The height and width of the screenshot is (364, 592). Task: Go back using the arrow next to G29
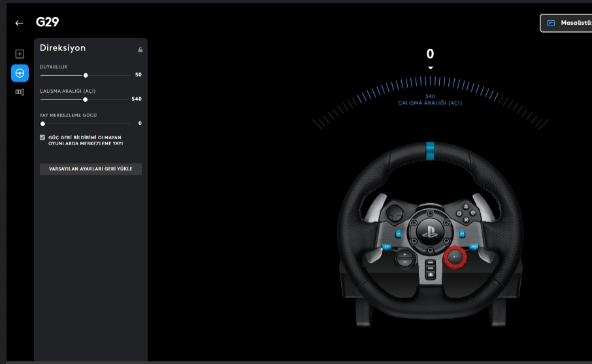click(x=19, y=23)
